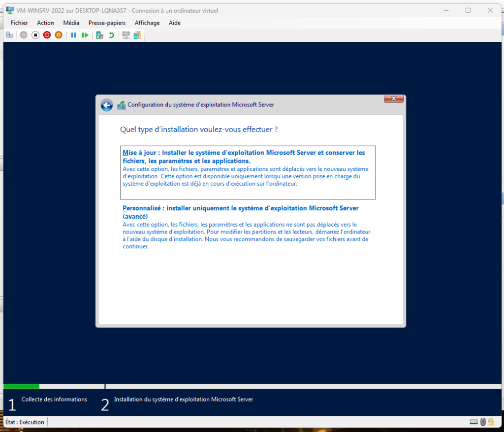Viewport: 504px width, 432px height.
Task: Turn off the VM with the stop icon
Action: tap(35, 35)
